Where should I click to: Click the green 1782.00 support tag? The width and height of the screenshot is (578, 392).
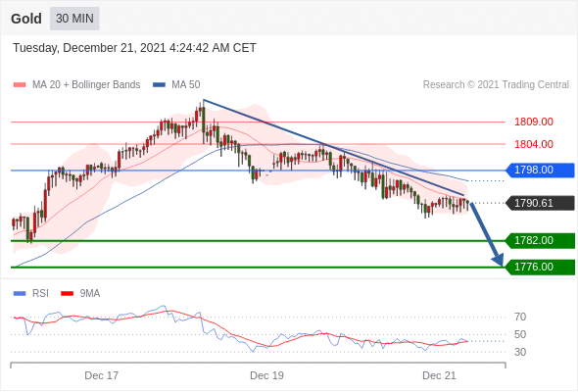(x=540, y=240)
